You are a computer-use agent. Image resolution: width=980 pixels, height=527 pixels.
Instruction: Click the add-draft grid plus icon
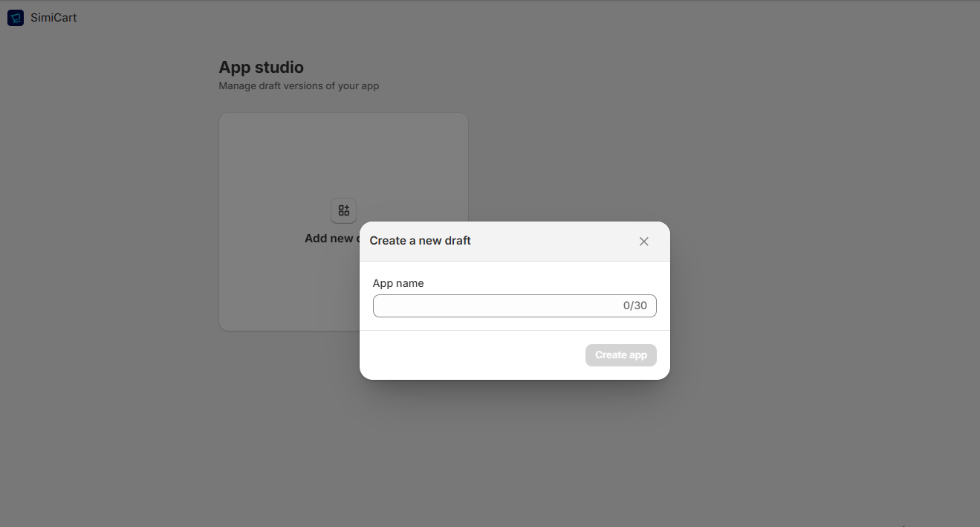tap(343, 210)
